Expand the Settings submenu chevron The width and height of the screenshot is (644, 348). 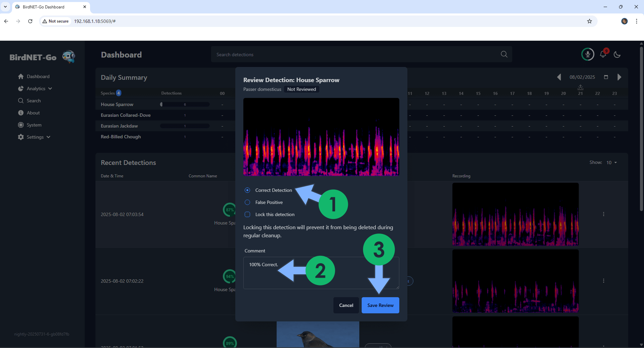(48, 137)
